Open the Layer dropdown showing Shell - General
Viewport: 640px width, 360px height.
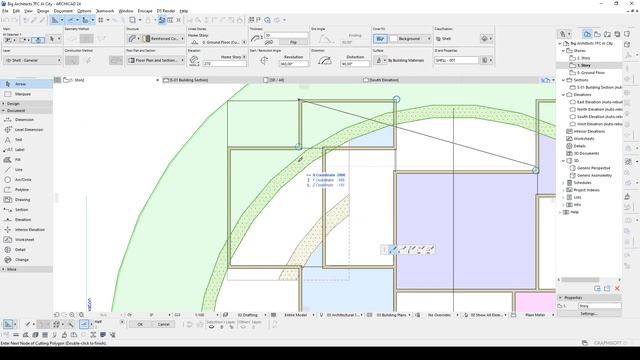[32, 60]
